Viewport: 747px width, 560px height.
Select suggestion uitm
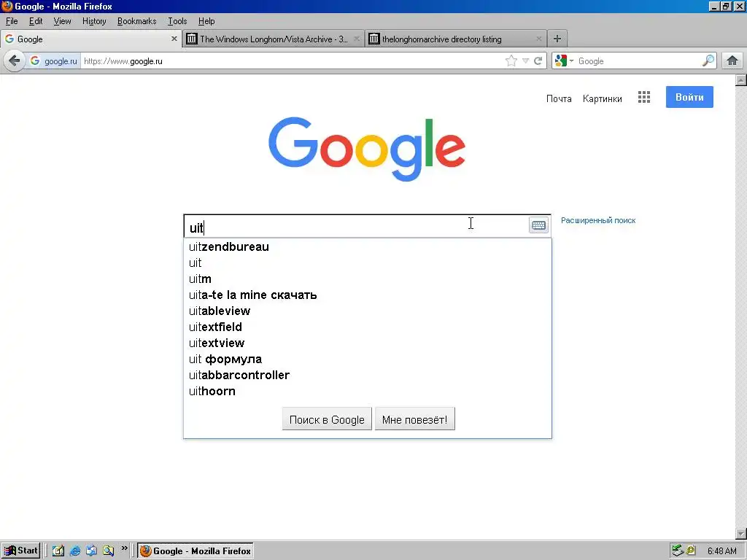coord(368,279)
